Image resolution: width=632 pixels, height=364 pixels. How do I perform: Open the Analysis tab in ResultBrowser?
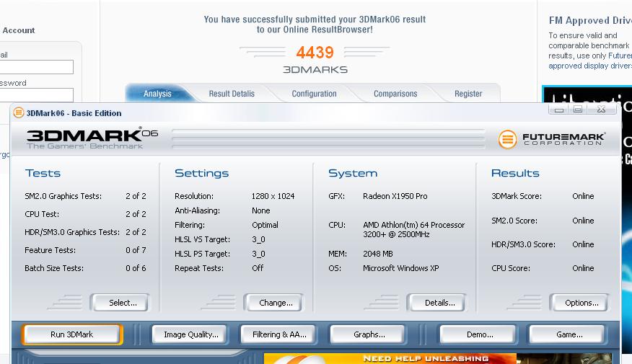point(157,94)
